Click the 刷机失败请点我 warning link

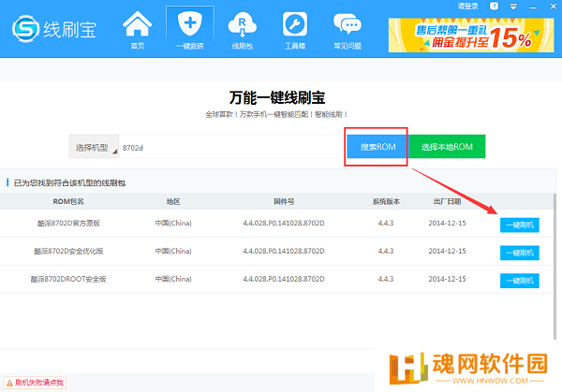coord(35,383)
